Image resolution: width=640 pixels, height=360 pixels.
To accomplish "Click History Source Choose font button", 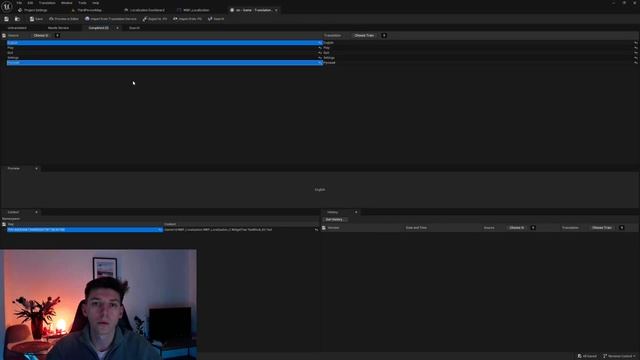I will point(517,228).
